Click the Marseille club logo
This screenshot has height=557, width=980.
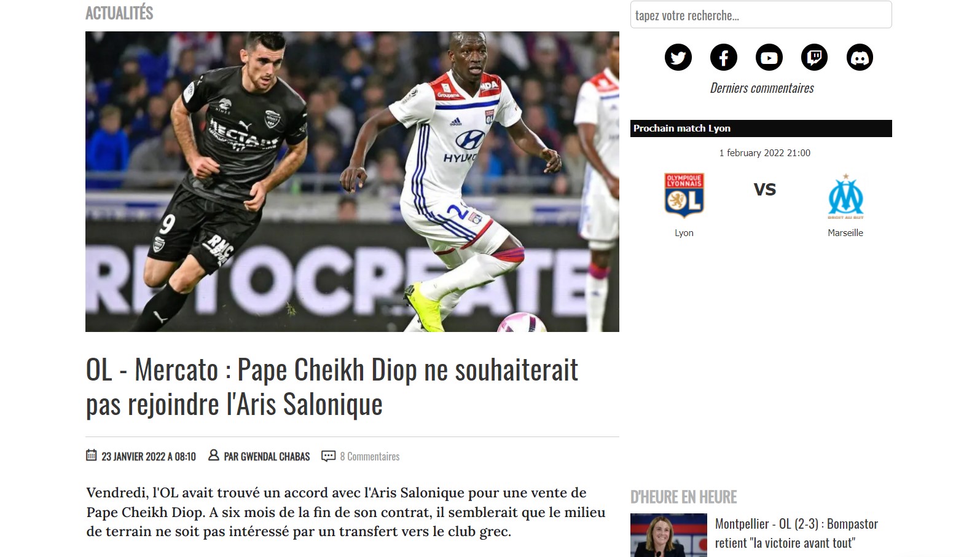pyautogui.click(x=845, y=196)
